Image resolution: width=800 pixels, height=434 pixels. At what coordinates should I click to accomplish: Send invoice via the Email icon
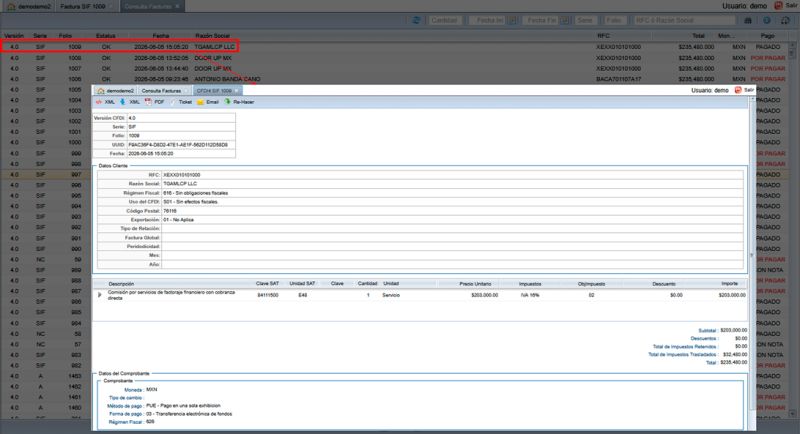tap(201, 102)
